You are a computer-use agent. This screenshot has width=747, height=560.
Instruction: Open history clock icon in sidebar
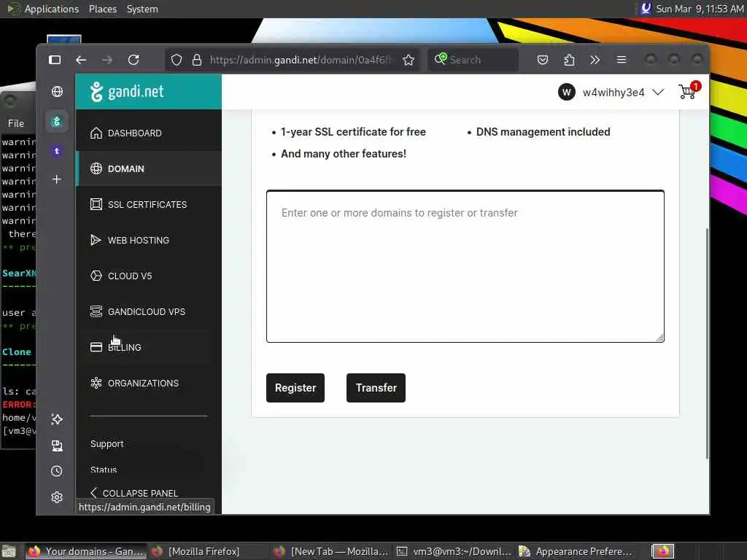click(57, 471)
